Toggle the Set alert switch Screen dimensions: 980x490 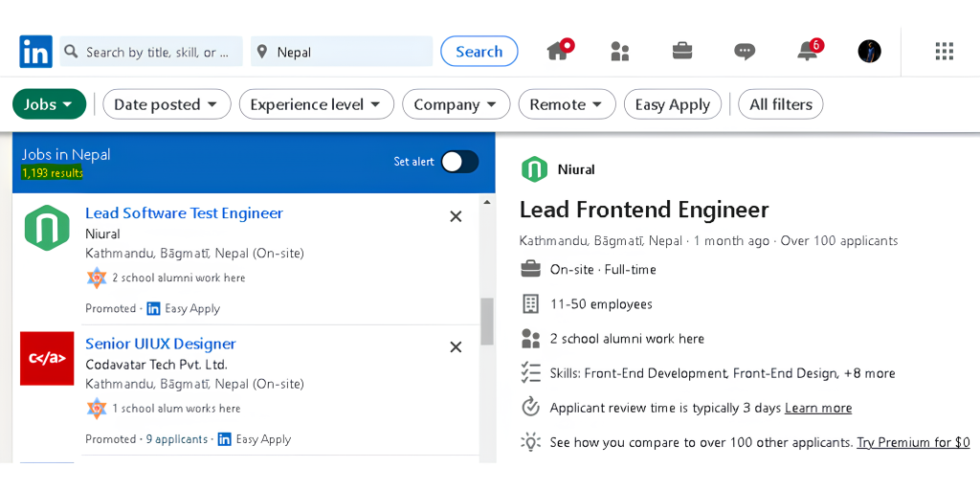460,162
